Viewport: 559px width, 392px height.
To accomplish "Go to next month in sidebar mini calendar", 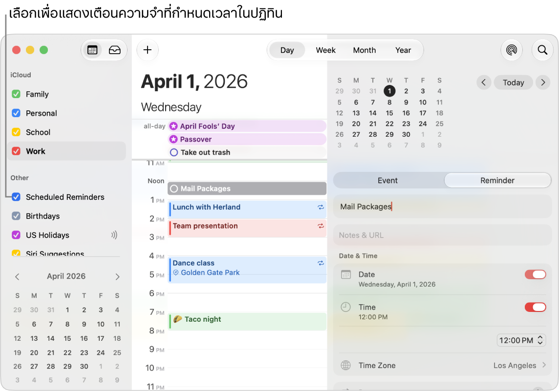I will (117, 277).
